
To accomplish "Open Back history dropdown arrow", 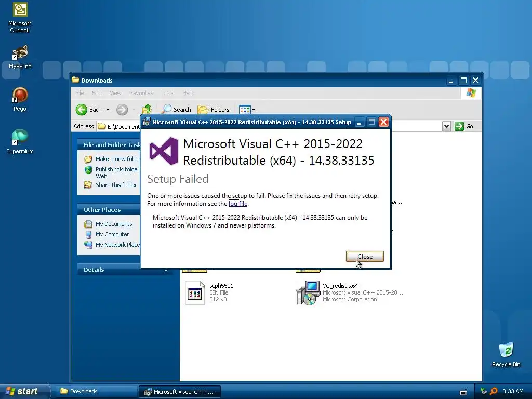I will (108, 110).
